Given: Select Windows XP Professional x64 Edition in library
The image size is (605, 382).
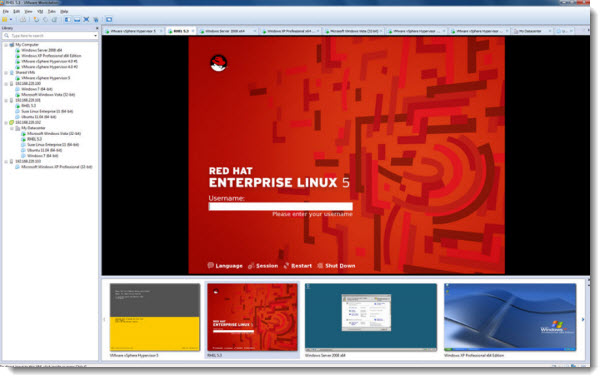Looking at the screenshot, I should tap(51, 56).
